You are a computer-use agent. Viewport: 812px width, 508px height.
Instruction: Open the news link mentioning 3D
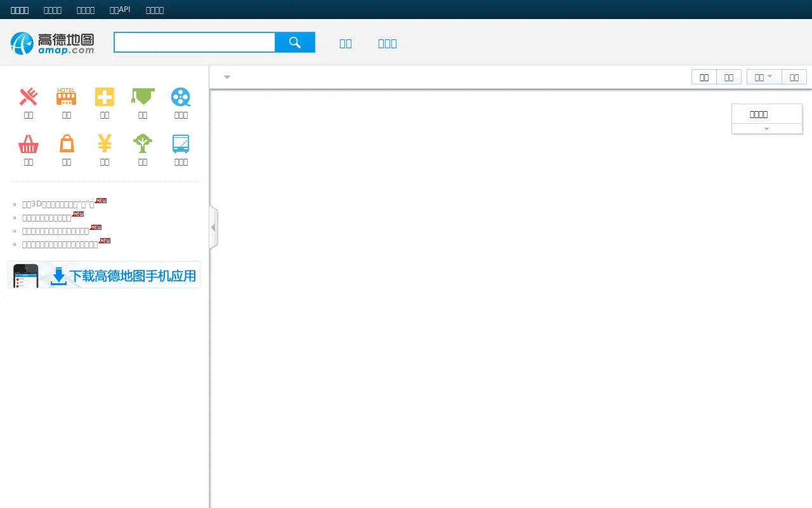(58, 204)
